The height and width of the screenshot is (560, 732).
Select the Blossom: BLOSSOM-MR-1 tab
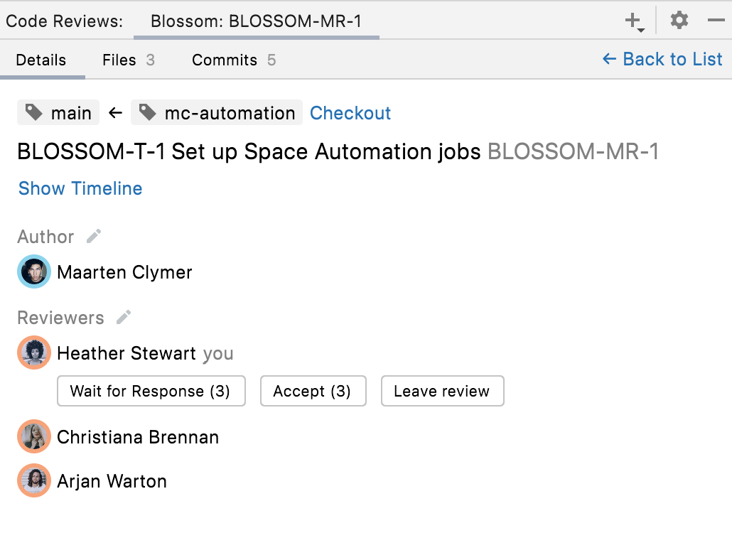click(256, 21)
